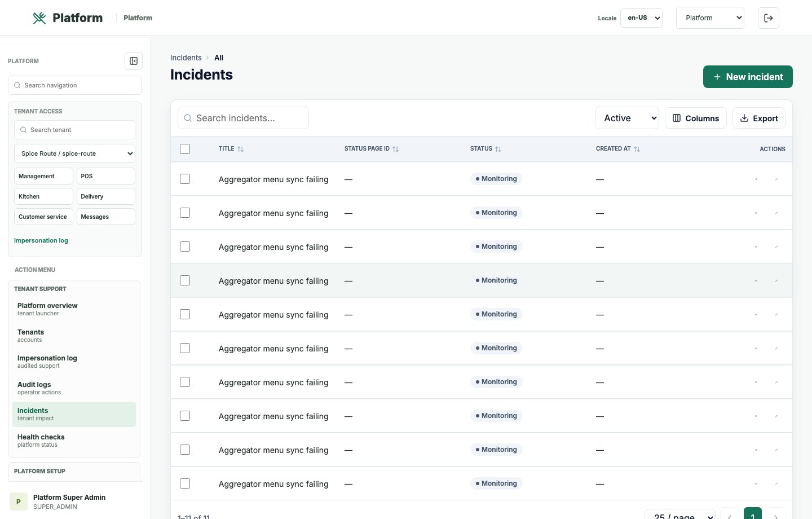Check the fourth incident row checkbox
This screenshot has width=812, height=519.
185,280
